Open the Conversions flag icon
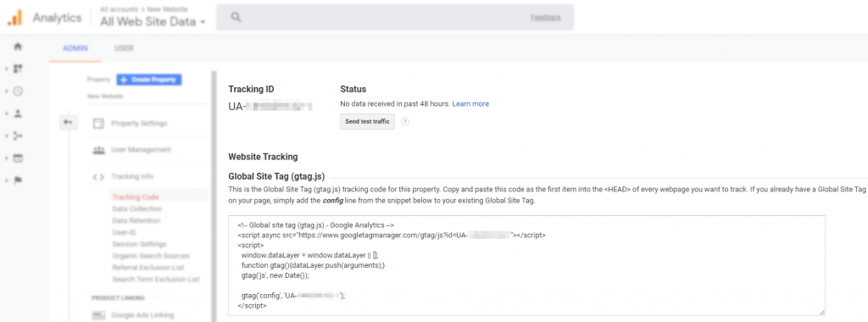The width and height of the screenshot is (868, 322). click(18, 181)
